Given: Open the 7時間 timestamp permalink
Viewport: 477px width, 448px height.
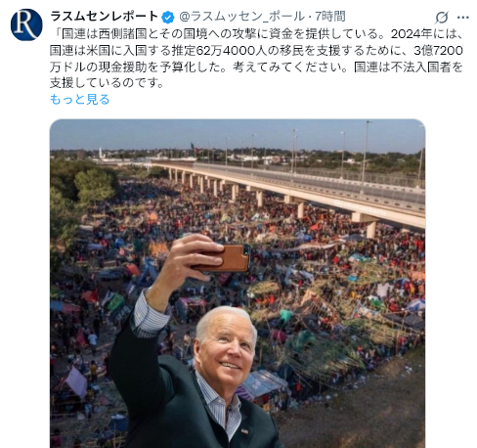Looking at the screenshot, I should click(330, 17).
